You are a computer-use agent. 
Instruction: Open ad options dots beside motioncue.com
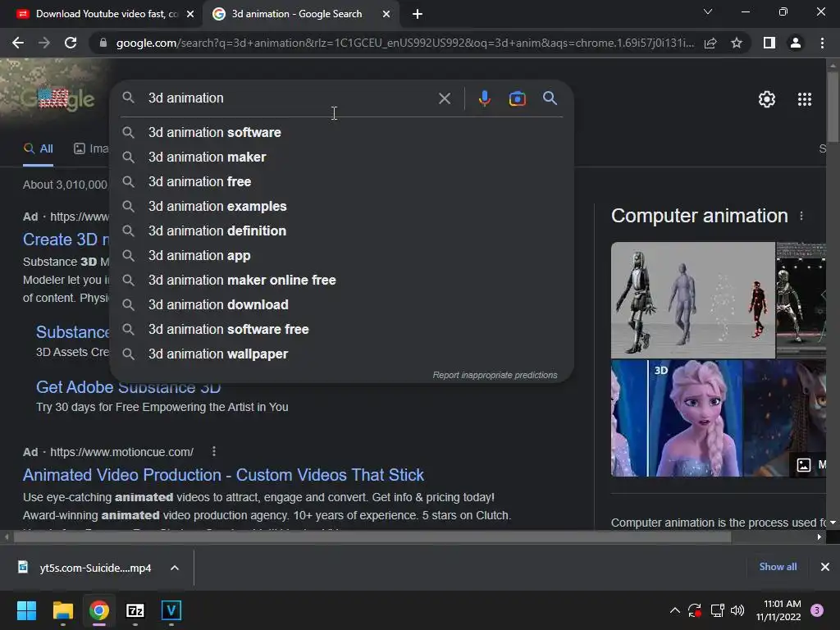(x=214, y=452)
